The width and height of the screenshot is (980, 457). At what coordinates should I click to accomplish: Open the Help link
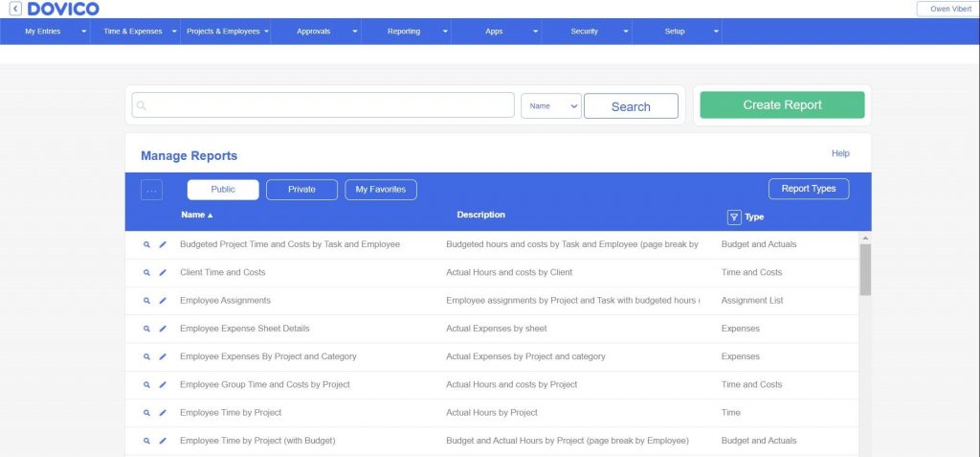(840, 153)
